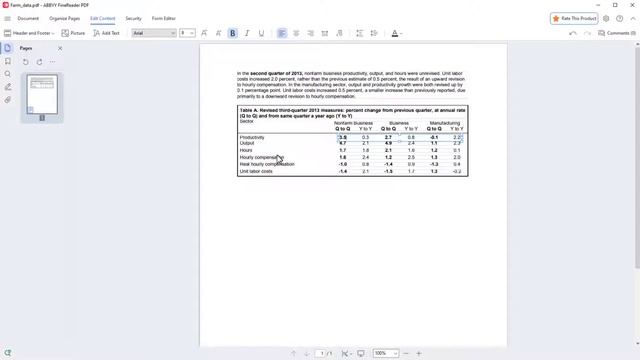
Task: Click the Manufacturing column header
Action: click(444, 123)
